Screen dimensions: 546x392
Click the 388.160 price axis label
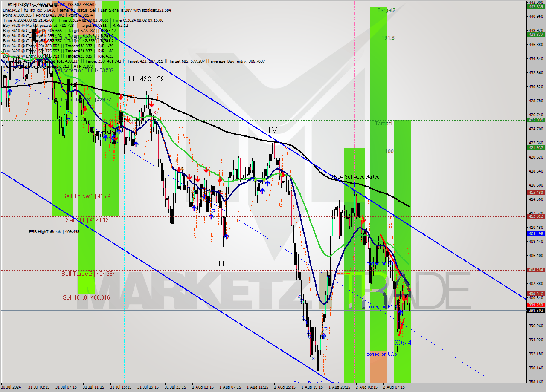pos(536,382)
